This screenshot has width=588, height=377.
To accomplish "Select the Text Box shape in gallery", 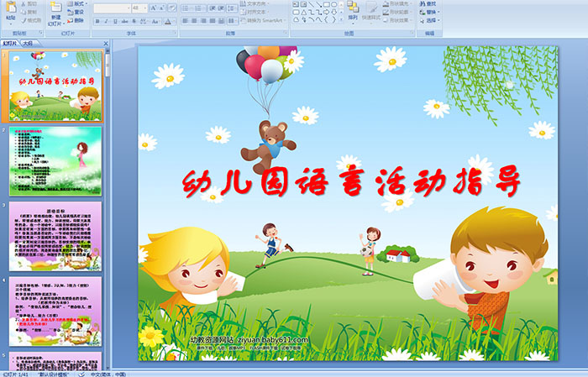I will click(296, 4).
